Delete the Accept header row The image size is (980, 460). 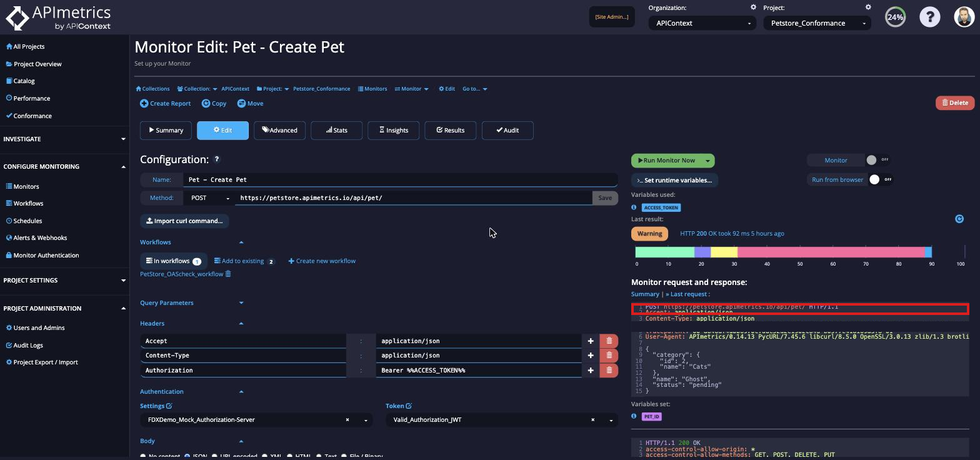[609, 341]
